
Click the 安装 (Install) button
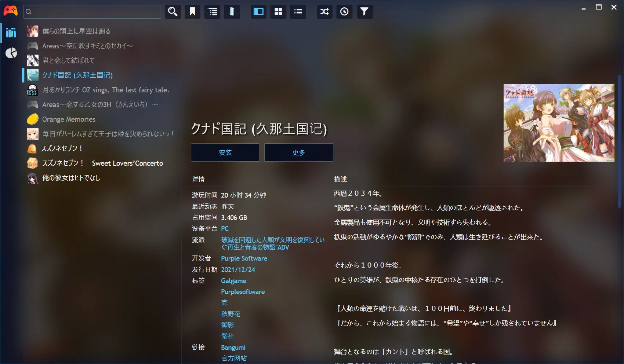225,152
